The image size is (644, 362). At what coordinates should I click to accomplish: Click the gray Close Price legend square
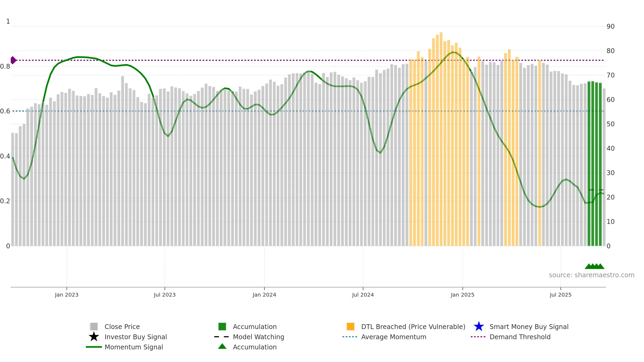(x=94, y=326)
